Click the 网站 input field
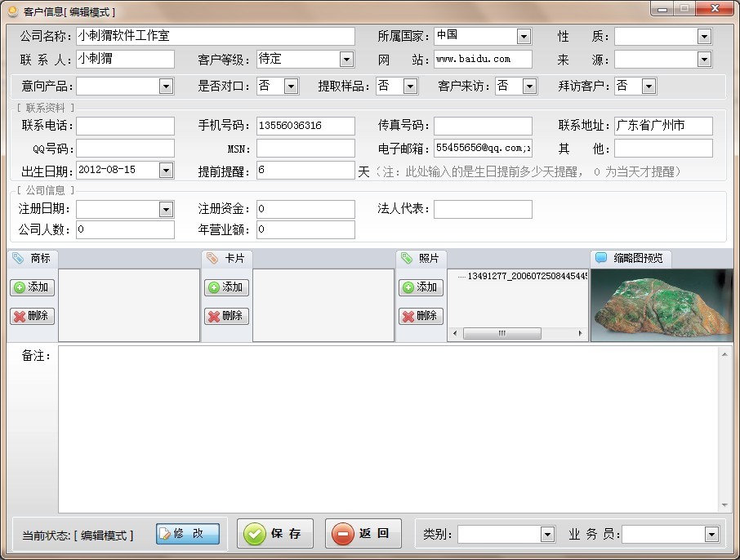 (483, 59)
